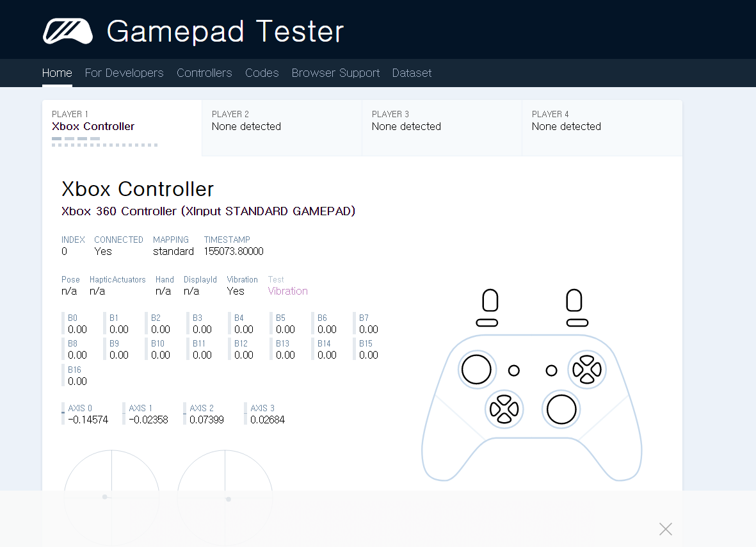
Task: Select the Player 4 tab
Action: click(602, 128)
